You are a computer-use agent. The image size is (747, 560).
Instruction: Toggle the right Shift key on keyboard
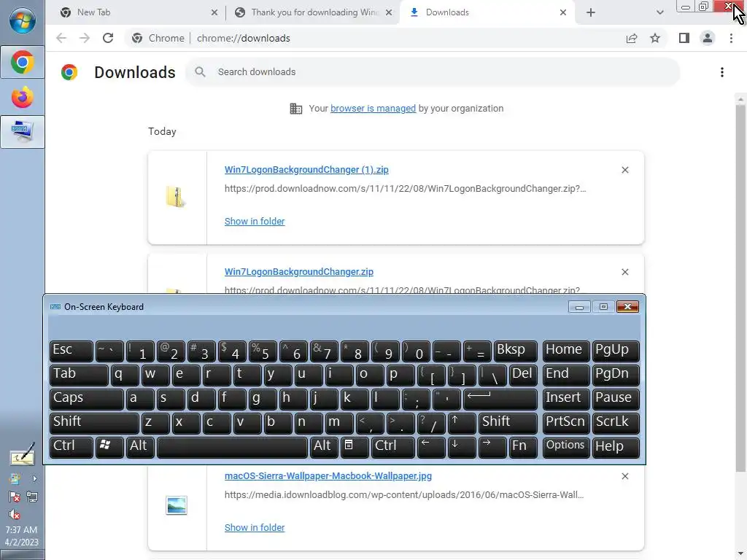click(508, 423)
